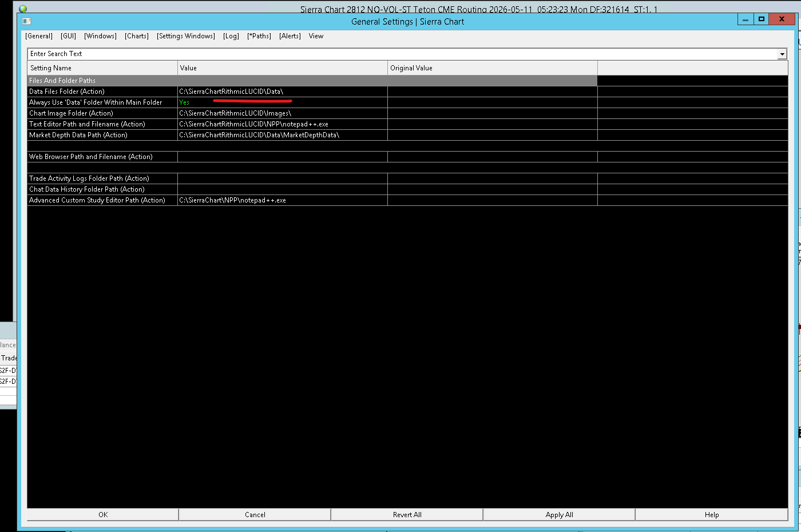801x532 pixels.
Task: Click in the Enter Search Text field
Action: 403,54
